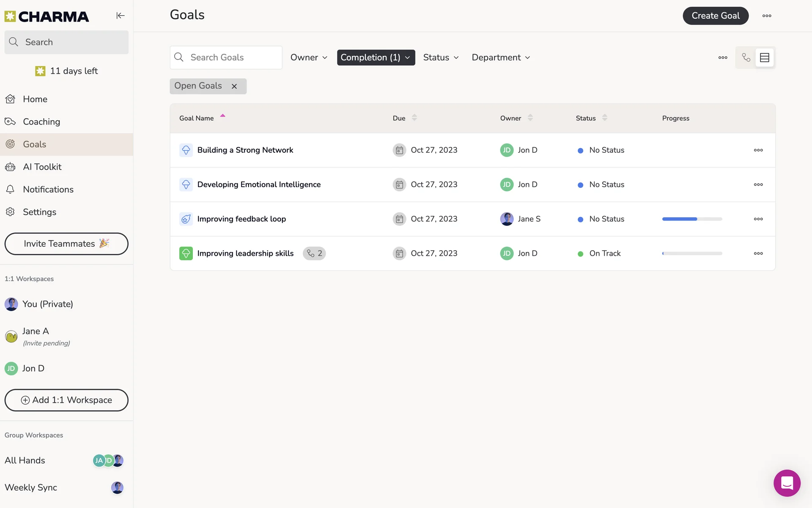Click the Create Goal button
The height and width of the screenshot is (508, 812).
(715, 16)
